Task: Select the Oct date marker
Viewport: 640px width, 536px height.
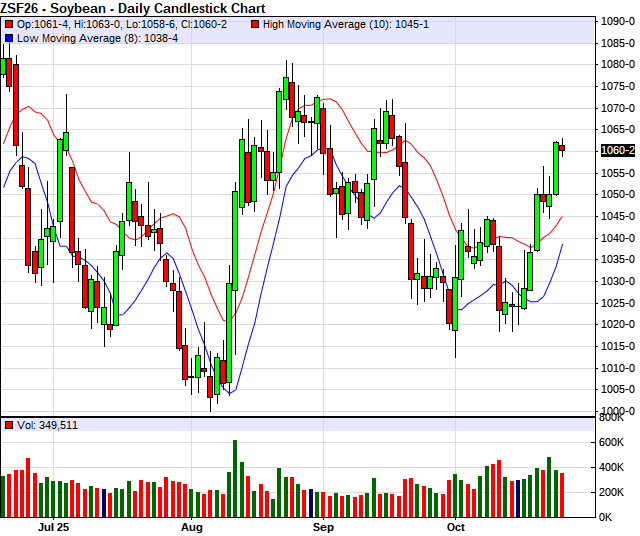Action: (456, 525)
